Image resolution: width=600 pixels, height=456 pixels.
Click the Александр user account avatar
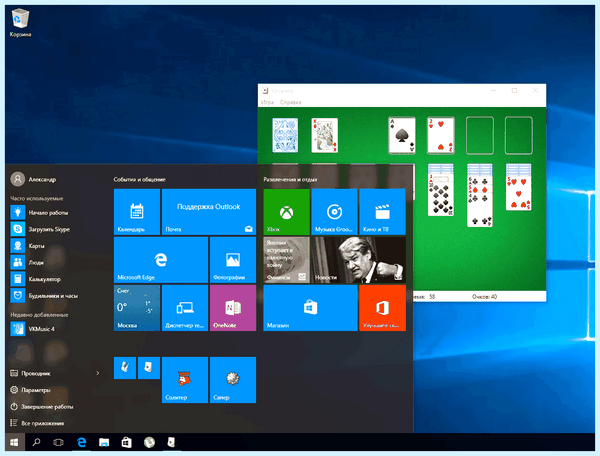(18, 179)
